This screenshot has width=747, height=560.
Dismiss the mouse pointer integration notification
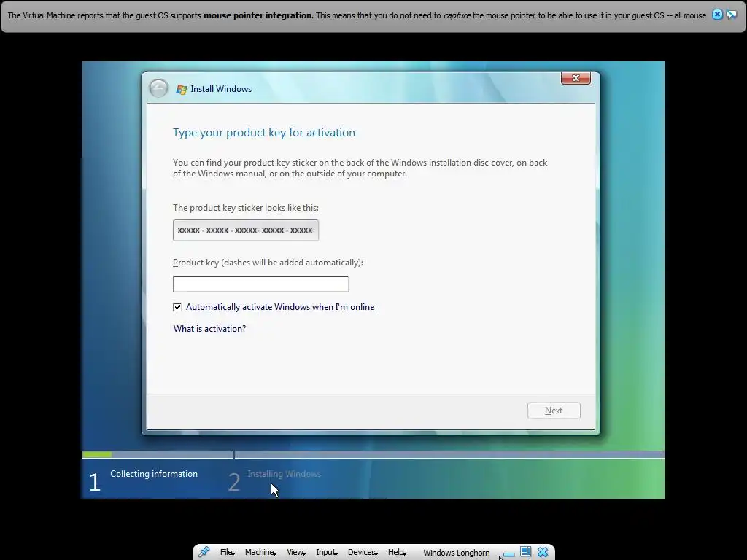click(x=716, y=15)
